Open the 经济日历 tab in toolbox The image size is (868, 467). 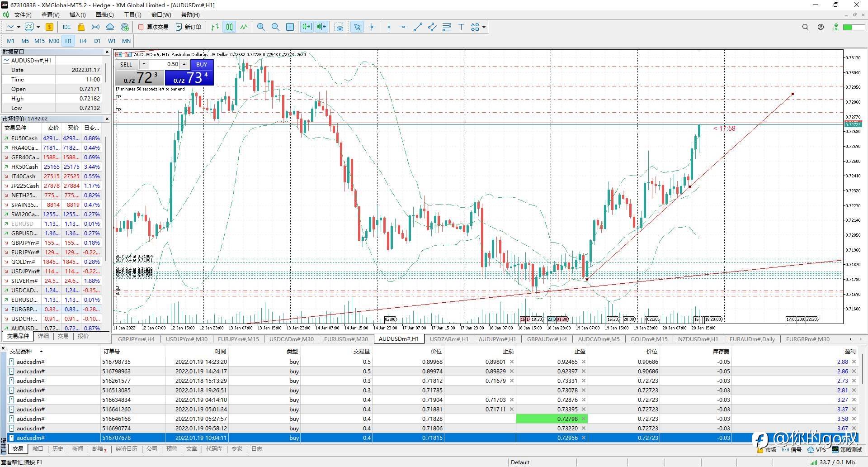[126, 449]
